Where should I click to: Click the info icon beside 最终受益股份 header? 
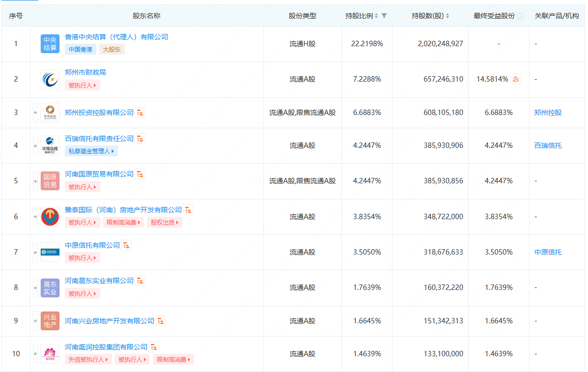(x=520, y=16)
